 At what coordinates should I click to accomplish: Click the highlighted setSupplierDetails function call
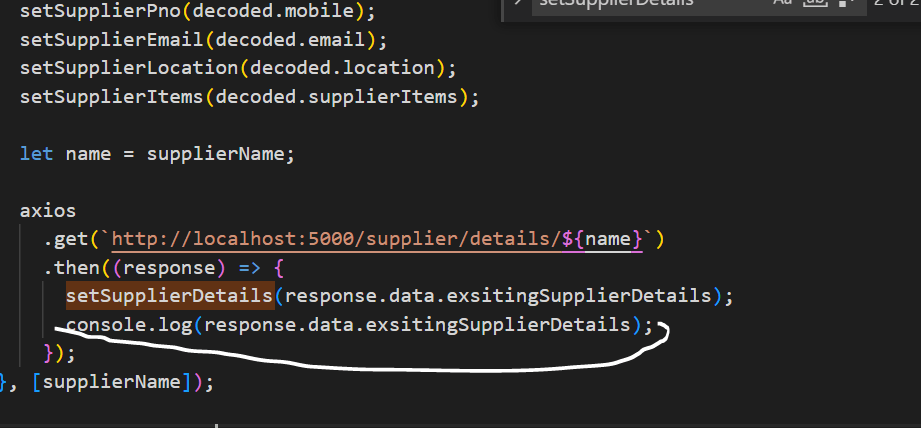tap(170, 295)
